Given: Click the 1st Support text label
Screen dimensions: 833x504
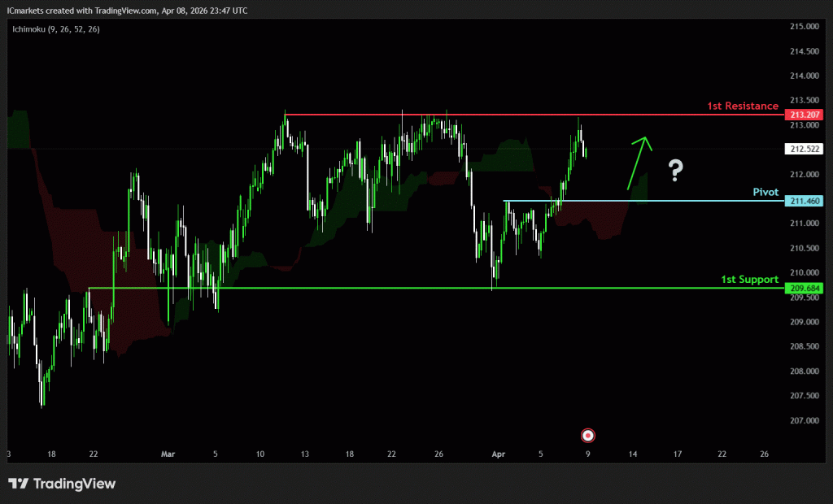Looking at the screenshot, I should tap(749, 279).
